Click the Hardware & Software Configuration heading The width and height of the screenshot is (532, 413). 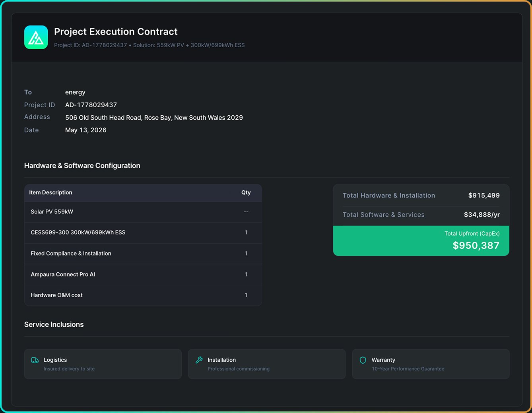coord(82,166)
